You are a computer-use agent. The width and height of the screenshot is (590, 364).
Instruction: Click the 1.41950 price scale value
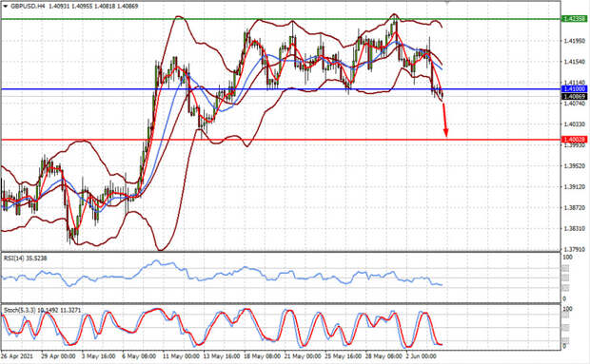pyautogui.click(x=575, y=41)
